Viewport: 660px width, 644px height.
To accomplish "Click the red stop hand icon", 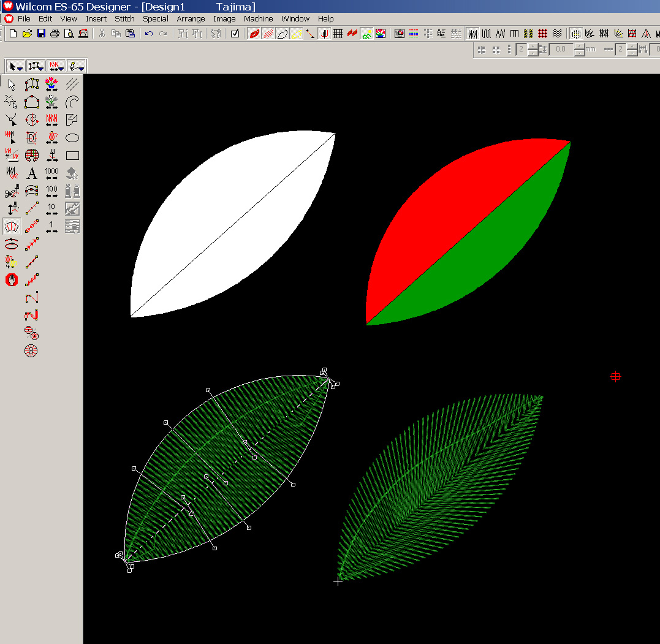I will [x=12, y=280].
